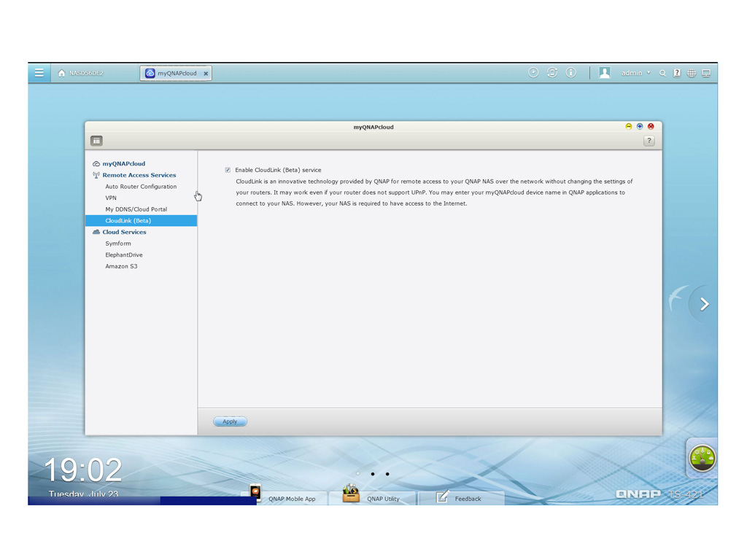
Task: Open the help question mark icon in the top bar
Action: 676,73
